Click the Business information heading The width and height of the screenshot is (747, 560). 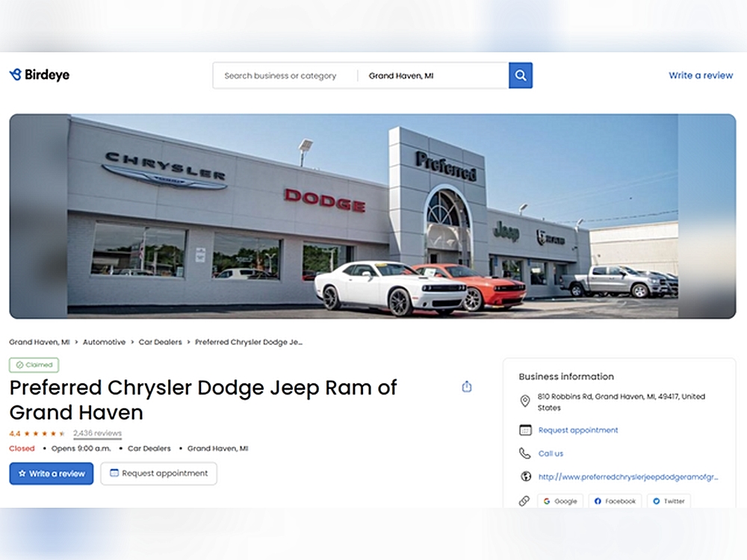click(566, 376)
